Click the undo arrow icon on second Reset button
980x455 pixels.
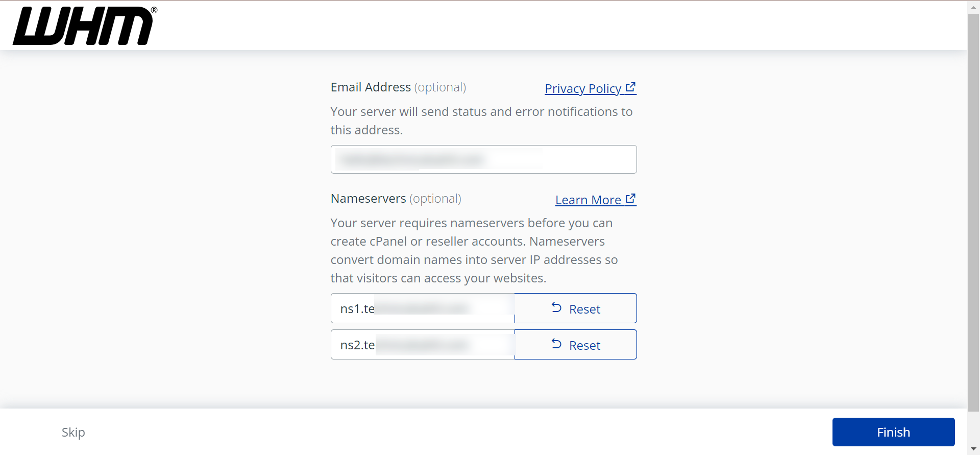[557, 344]
